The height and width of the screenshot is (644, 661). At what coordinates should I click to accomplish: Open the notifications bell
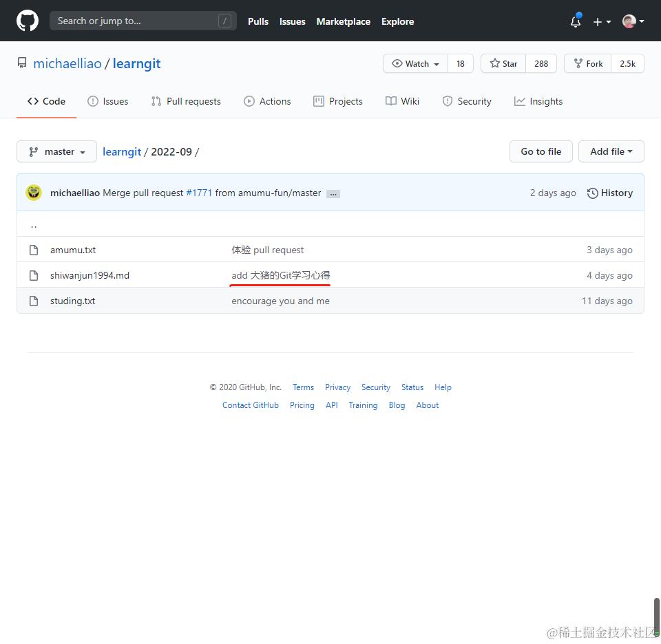pyautogui.click(x=576, y=21)
